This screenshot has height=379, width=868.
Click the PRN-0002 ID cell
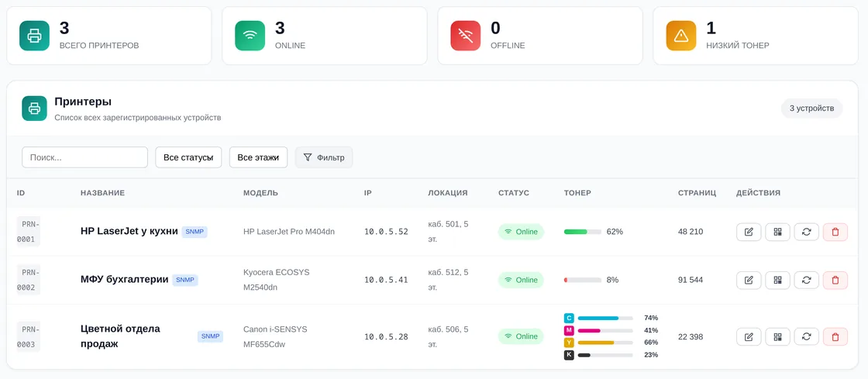(x=28, y=280)
